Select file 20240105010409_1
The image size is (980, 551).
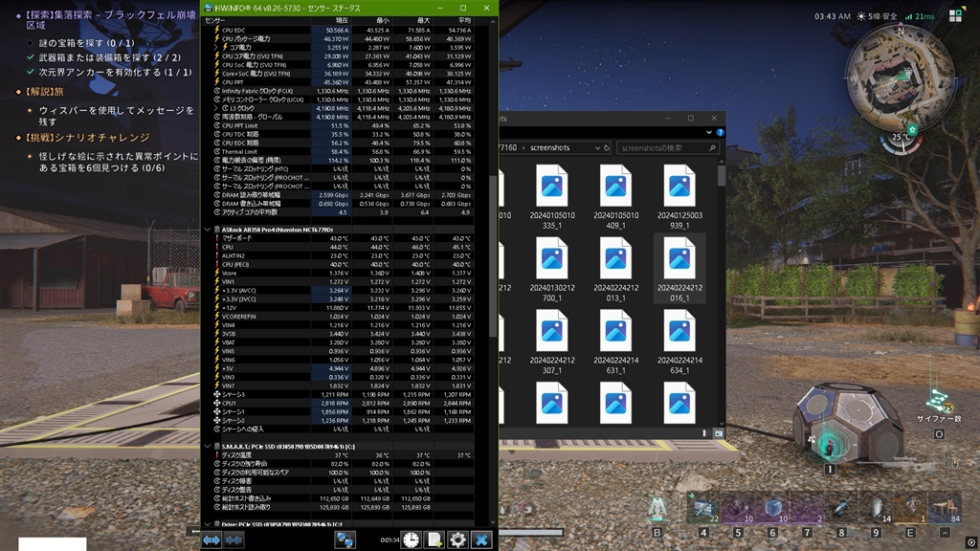615,196
